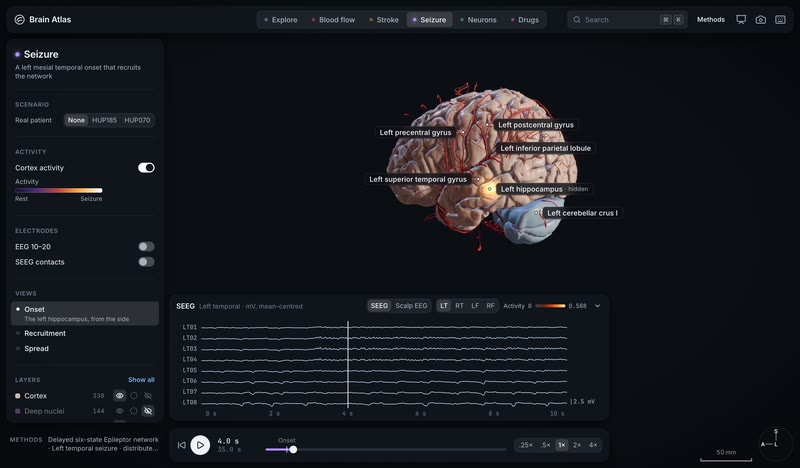Viewport: 800px width, 468px height.
Task: Select the Spread view
Action: 85,349
